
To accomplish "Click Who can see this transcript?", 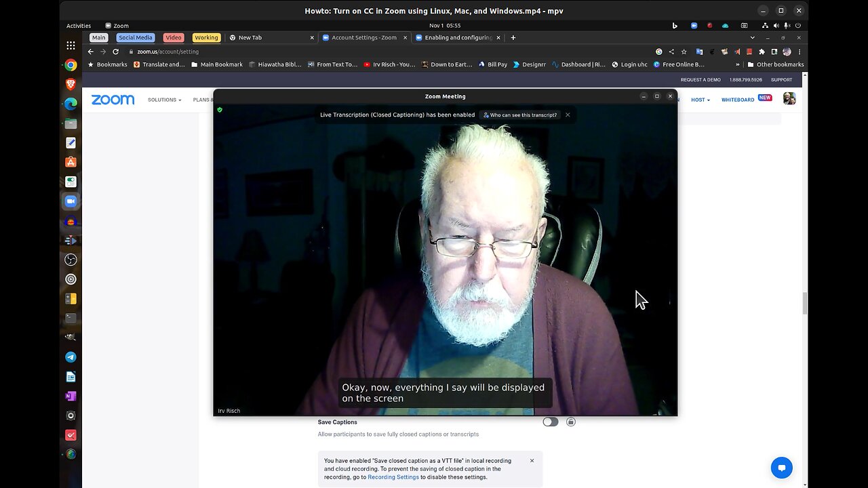I will coord(520,115).
